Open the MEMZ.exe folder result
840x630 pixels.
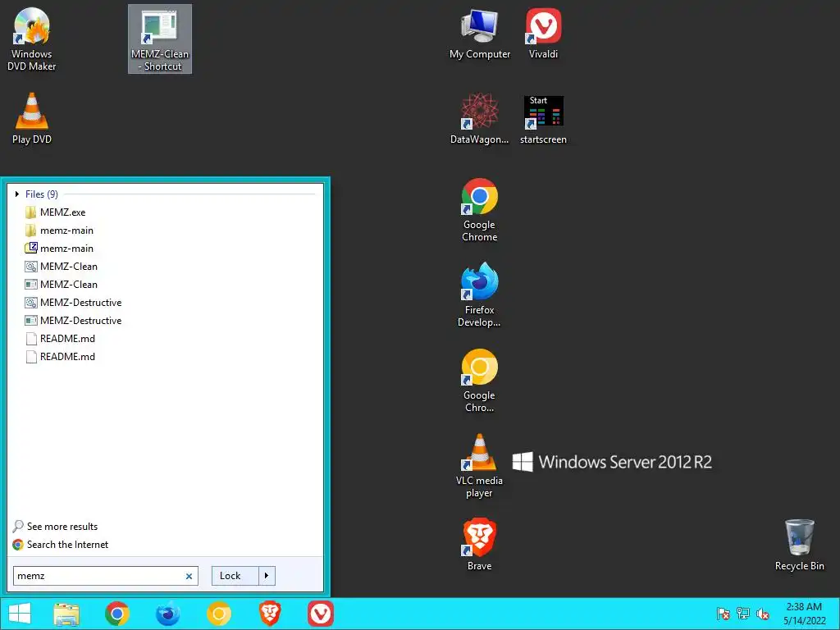[55, 212]
